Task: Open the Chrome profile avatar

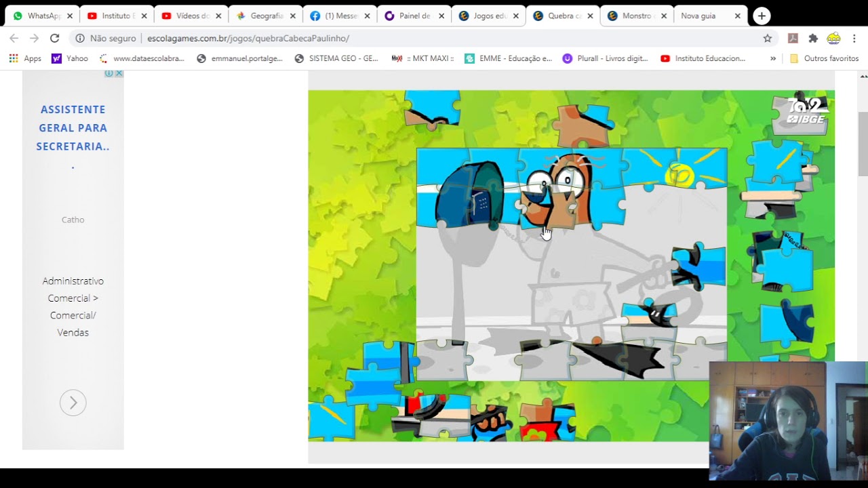Action: pyautogui.click(x=833, y=39)
